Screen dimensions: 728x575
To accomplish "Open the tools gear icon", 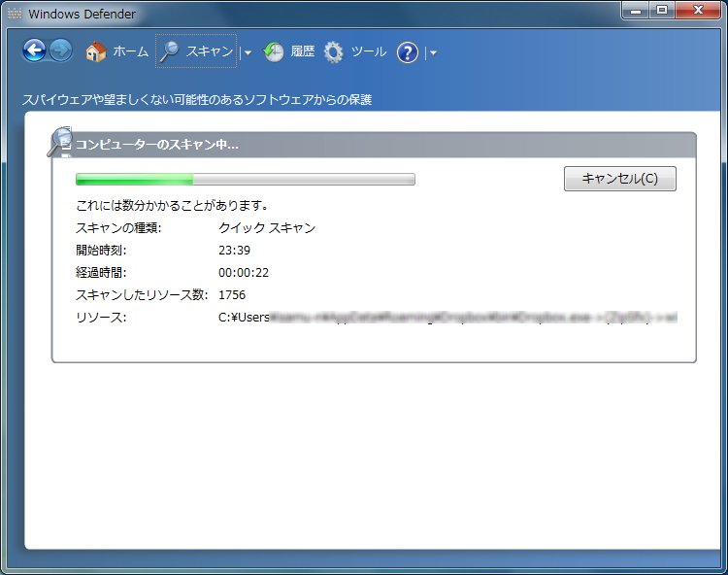I will tap(333, 52).
